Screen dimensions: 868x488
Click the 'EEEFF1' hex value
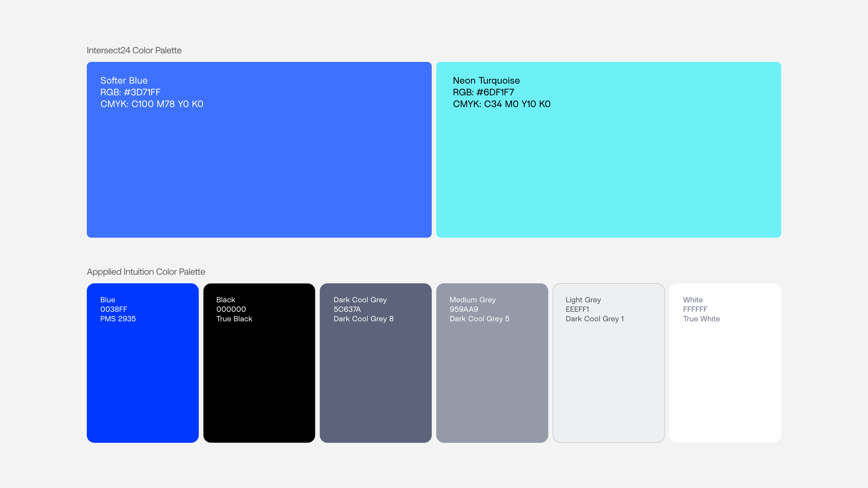click(x=578, y=309)
